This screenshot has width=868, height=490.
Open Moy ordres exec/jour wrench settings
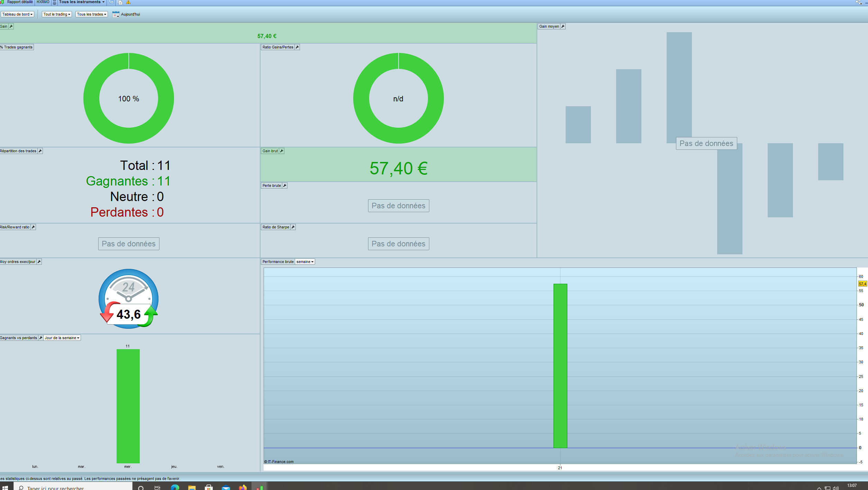[x=39, y=262]
